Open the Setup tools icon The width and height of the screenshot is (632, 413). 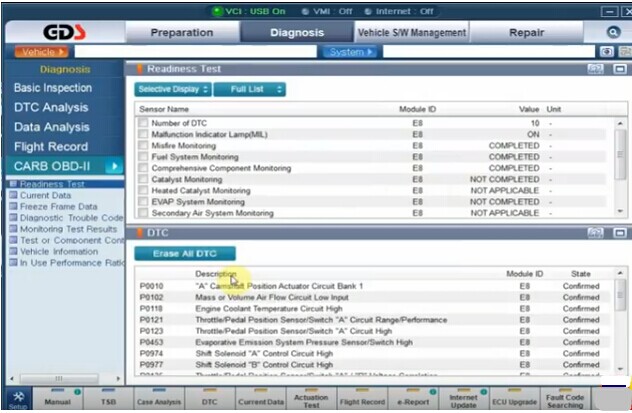point(18,399)
